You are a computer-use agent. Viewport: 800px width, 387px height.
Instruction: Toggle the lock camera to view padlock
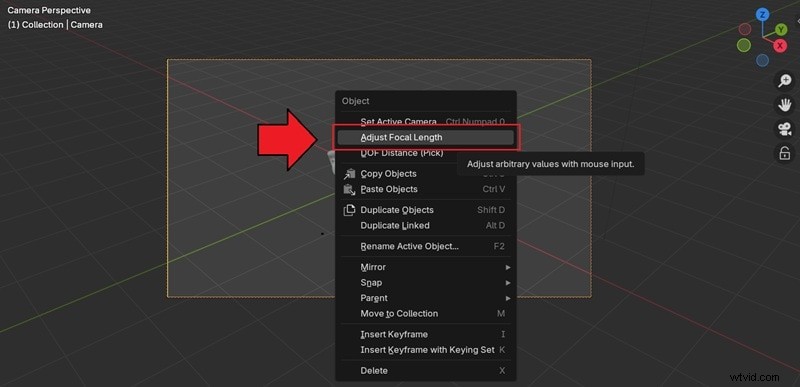[x=784, y=153]
